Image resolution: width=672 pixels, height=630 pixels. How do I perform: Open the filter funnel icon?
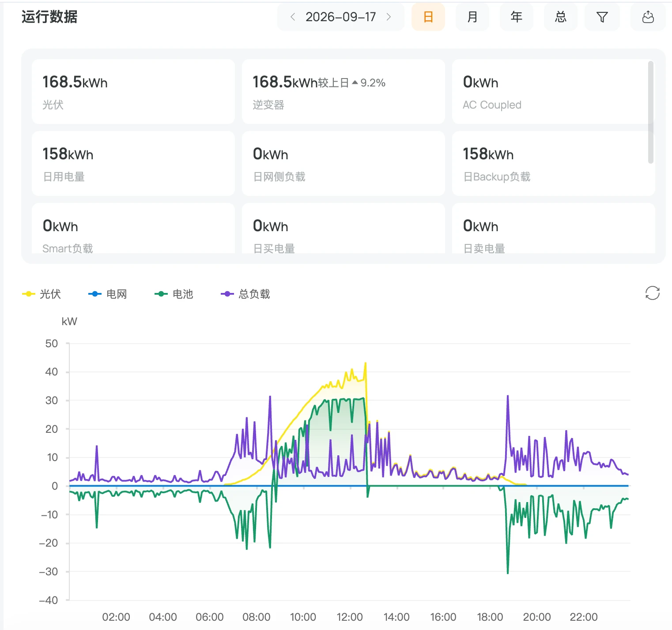coord(602,17)
